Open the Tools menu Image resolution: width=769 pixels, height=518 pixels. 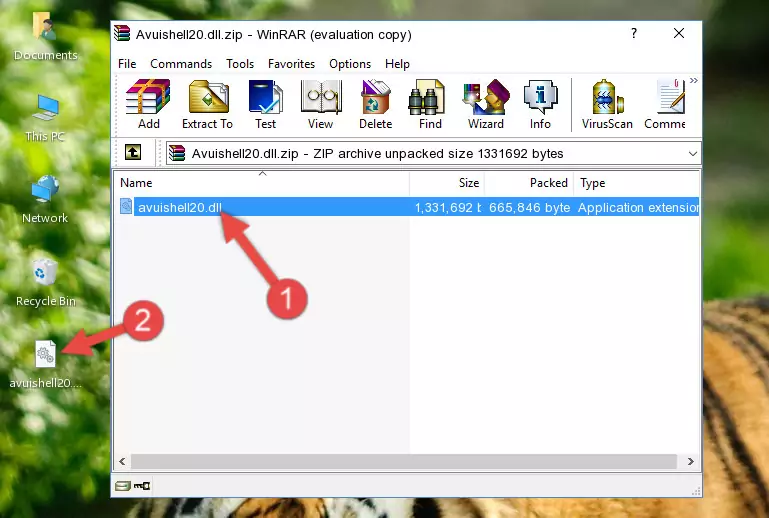tap(240, 64)
